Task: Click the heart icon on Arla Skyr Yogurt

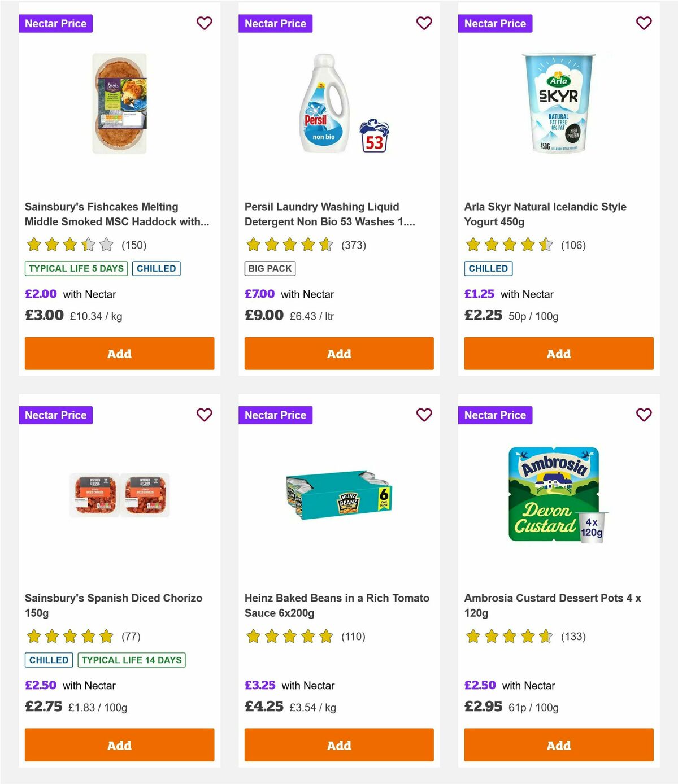Action: pyautogui.click(x=644, y=23)
